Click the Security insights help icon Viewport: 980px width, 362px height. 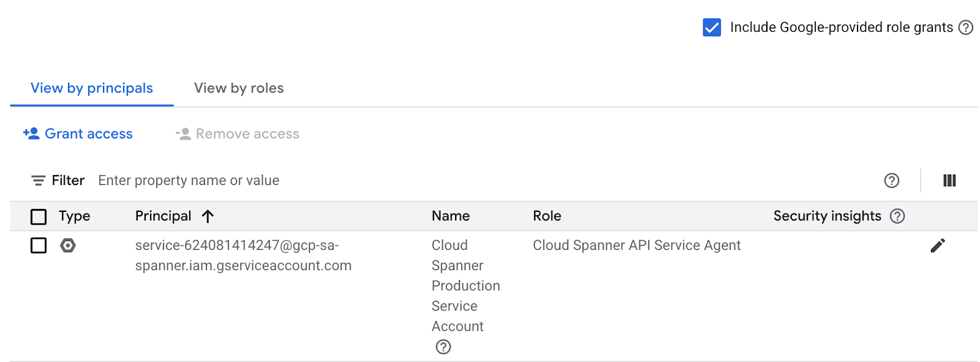(x=897, y=216)
